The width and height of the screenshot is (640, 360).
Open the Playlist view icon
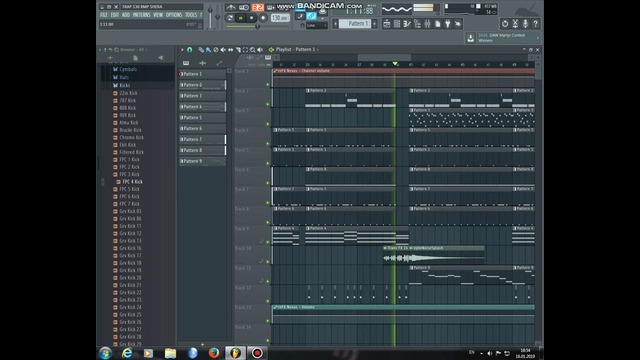click(x=387, y=24)
